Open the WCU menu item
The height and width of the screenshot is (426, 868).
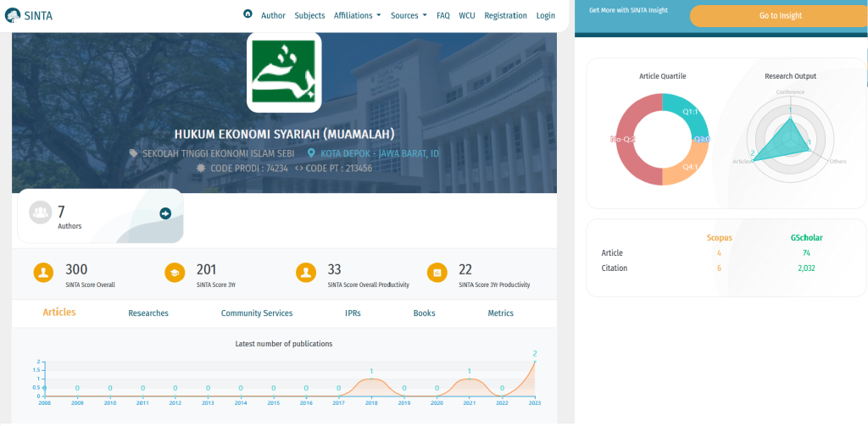point(467,15)
